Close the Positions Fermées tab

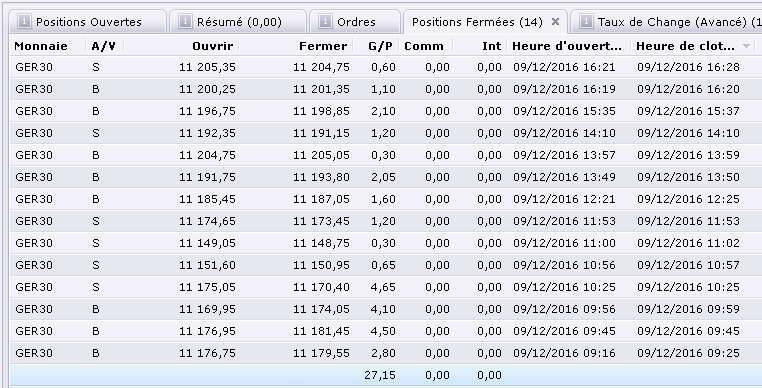[x=555, y=21]
